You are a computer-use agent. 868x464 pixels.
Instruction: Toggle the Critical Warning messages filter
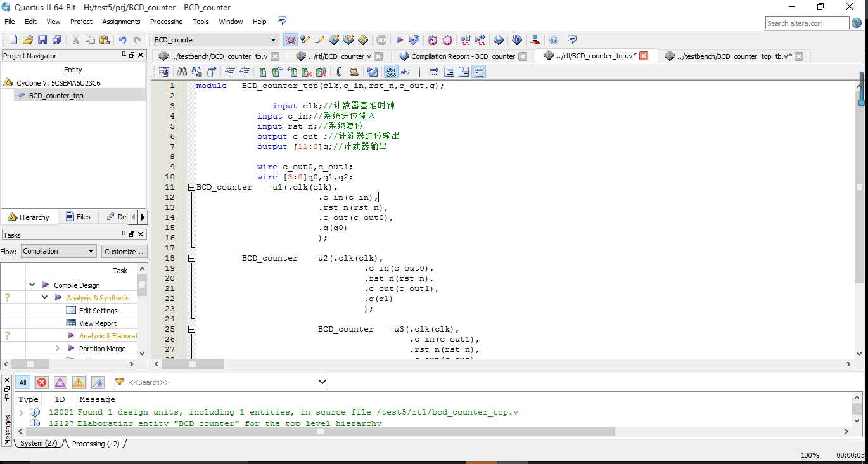pos(60,382)
